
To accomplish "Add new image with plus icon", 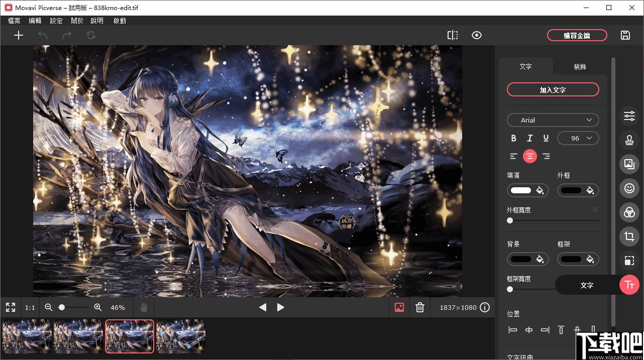I will [19, 35].
